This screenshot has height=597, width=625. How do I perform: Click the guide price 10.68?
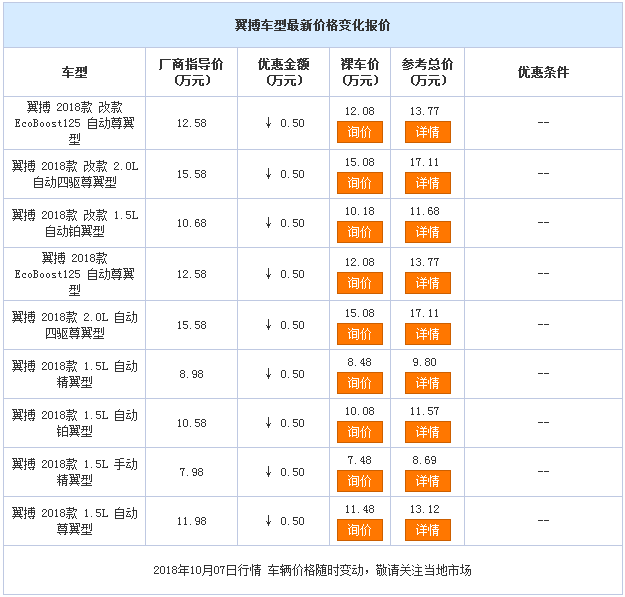click(x=192, y=223)
